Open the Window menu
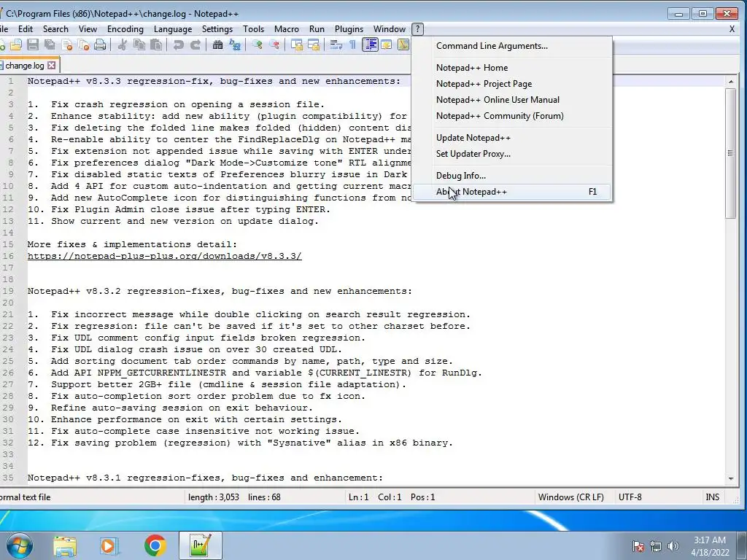This screenshot has width=747, height=560. click(x=390, y=29)
